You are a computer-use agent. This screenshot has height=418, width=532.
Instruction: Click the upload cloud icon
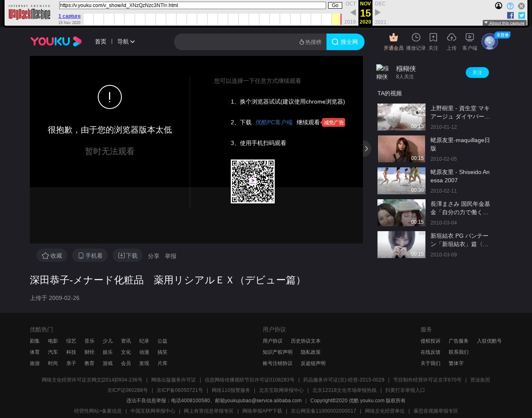452,37
